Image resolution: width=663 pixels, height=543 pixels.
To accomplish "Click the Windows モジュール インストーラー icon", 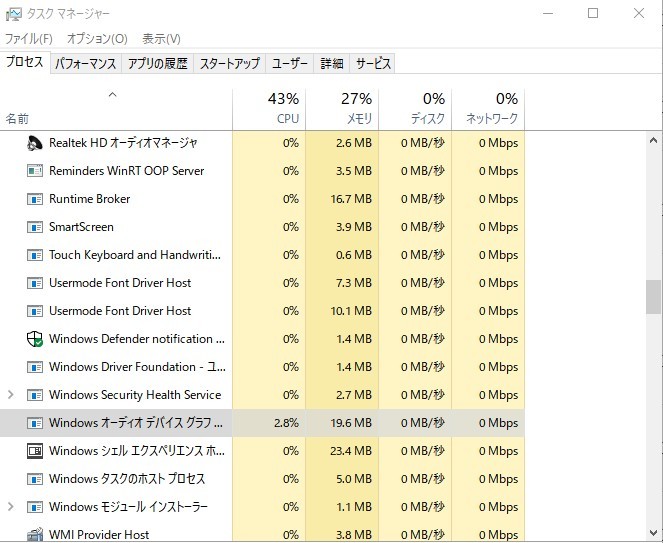I will tap(35, 507).
